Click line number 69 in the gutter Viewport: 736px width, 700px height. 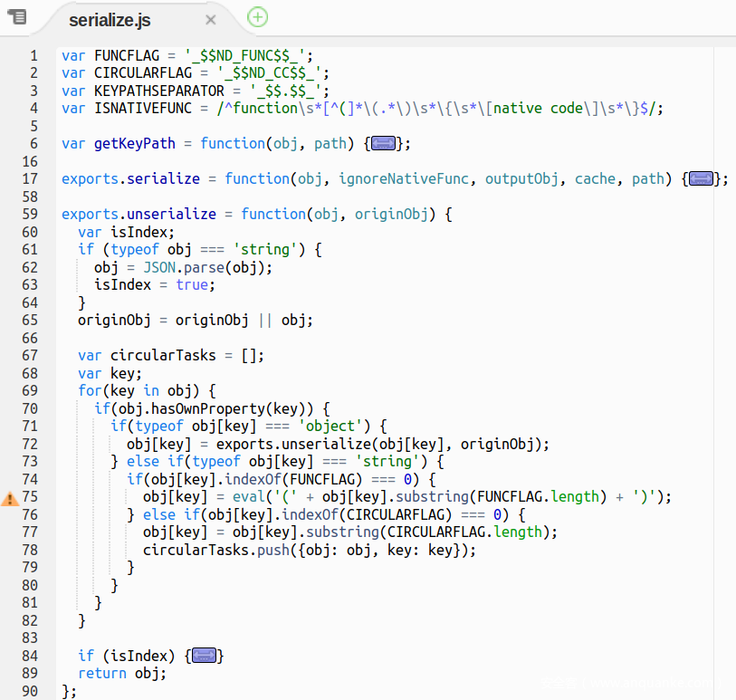[31, 391]
